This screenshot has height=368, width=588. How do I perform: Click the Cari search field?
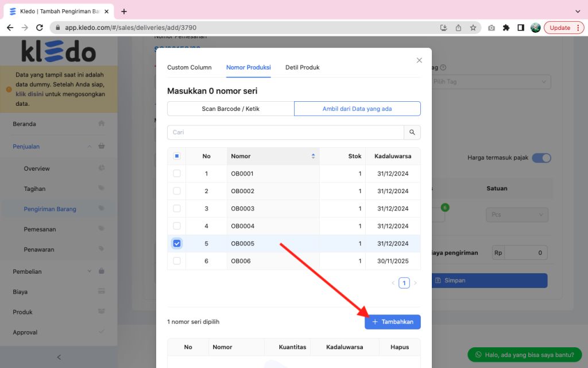[285, 132]
